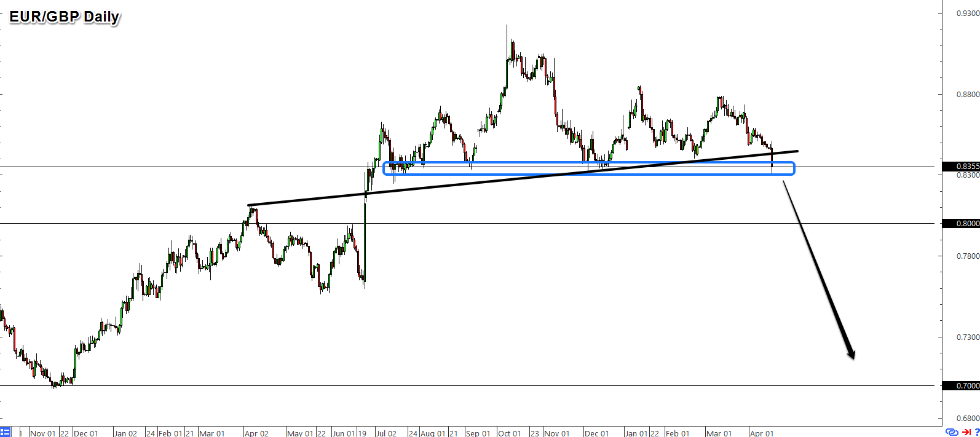
Task: Click the Nov 01 date label
Action: click(x=43, y=433)
